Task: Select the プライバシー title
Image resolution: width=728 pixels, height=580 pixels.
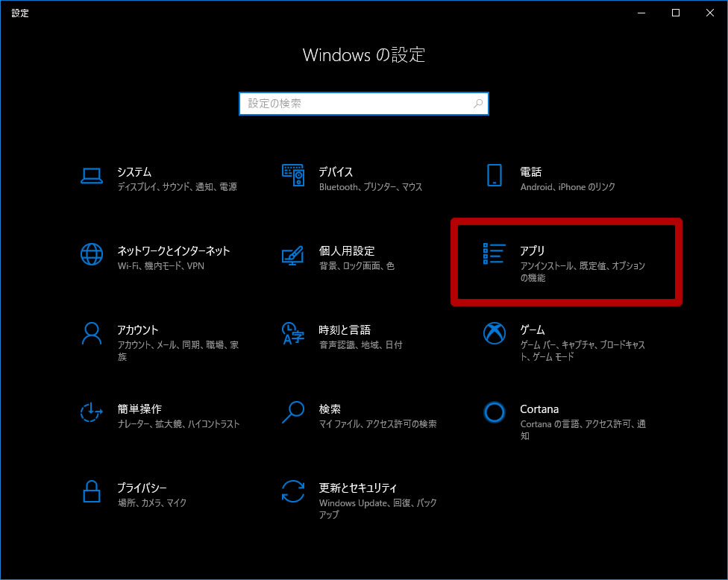Action: (x=142, y=488)
